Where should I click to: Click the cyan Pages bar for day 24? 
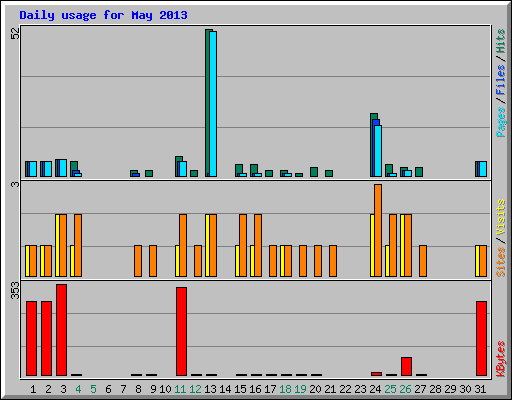click(x=378, y=151)
